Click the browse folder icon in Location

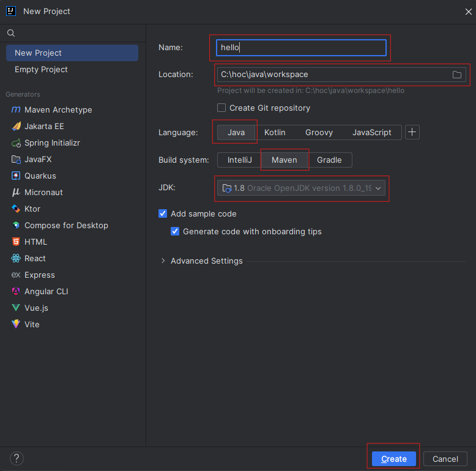[x=456, y=75]
